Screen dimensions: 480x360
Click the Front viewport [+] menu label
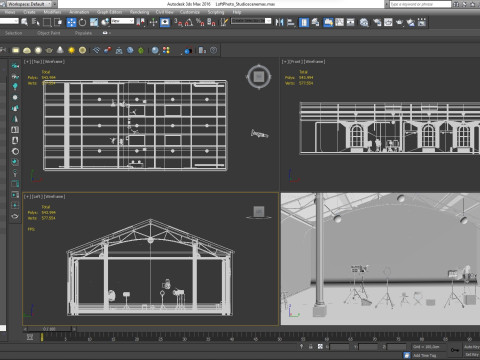(285, 62)
